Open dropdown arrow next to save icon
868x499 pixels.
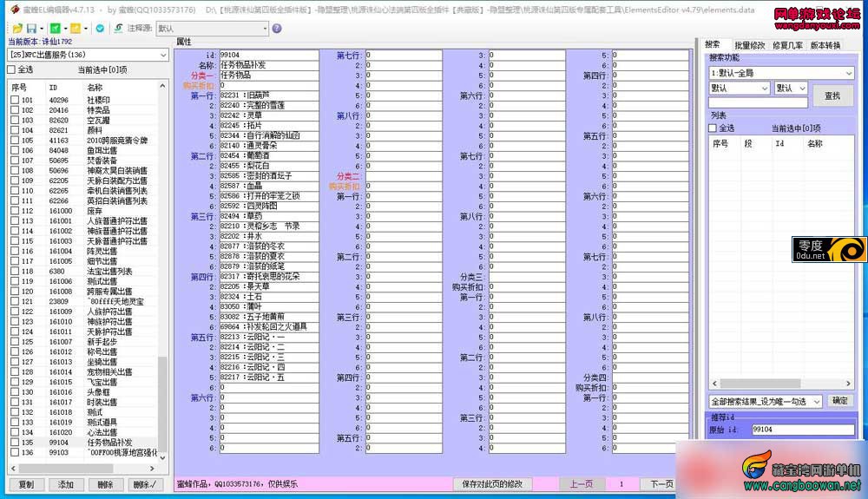click(x=42, y=29)
